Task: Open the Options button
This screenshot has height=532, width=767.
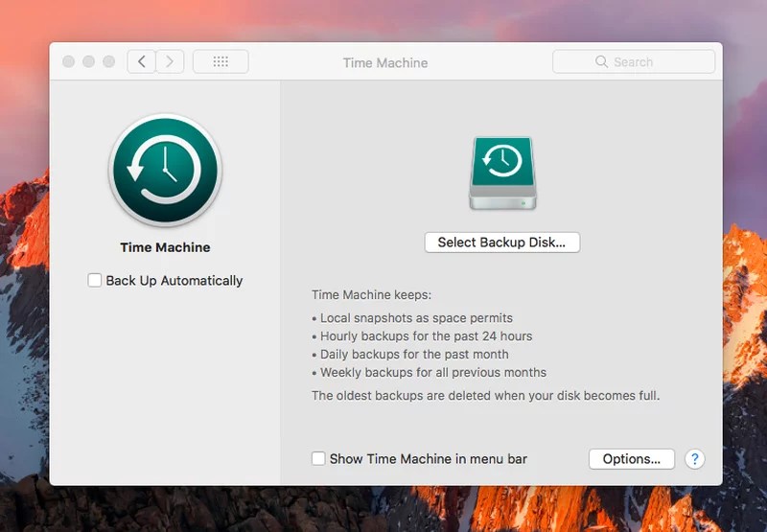Action: click(x=632, y=459)
